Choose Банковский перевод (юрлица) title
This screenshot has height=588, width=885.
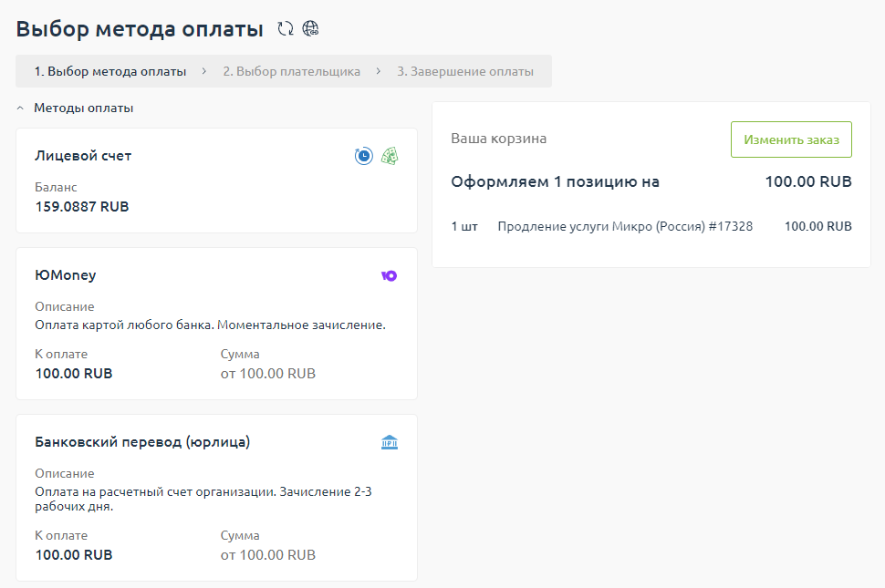click(x=142, y=442)
